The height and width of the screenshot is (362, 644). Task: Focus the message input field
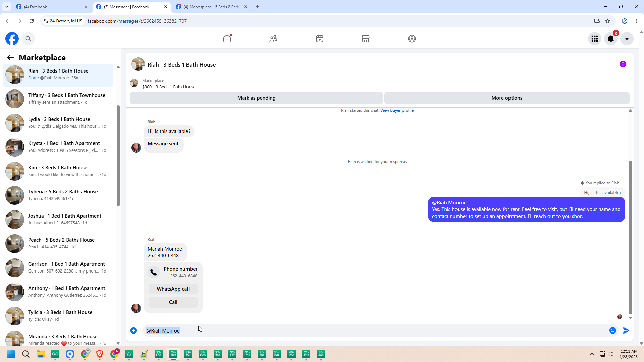click(376, 330)
